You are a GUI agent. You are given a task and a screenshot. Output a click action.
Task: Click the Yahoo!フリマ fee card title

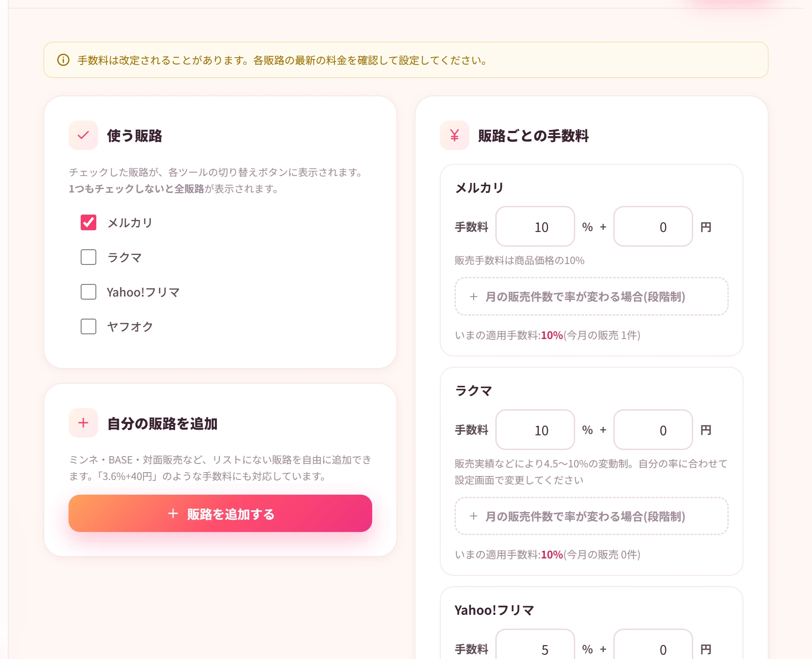[x=494, y=610]
